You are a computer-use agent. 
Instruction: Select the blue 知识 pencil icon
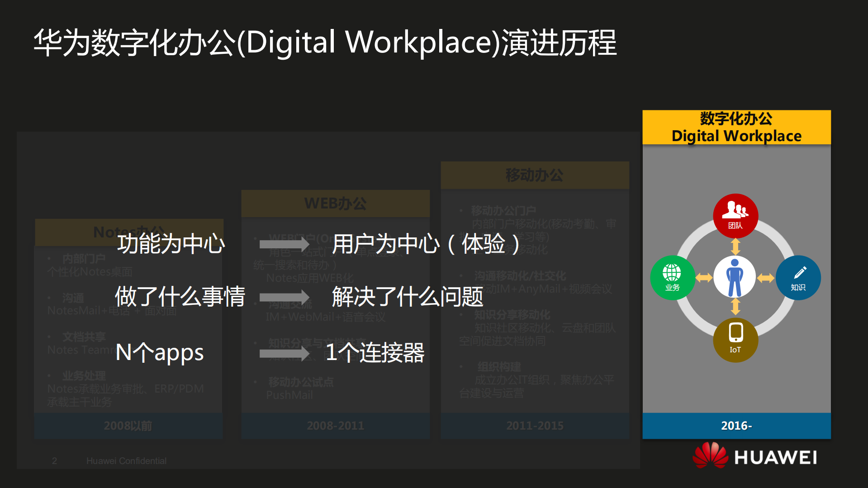point(798,277)
